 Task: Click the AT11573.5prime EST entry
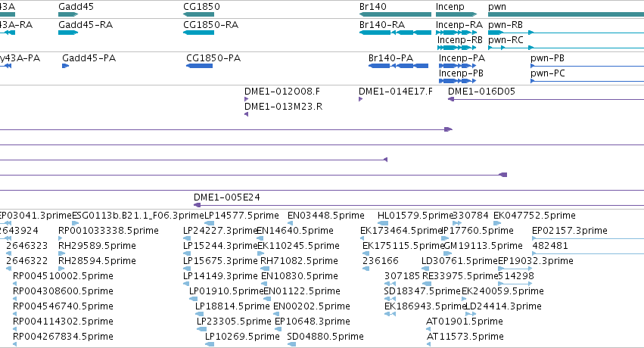point(465,337)
